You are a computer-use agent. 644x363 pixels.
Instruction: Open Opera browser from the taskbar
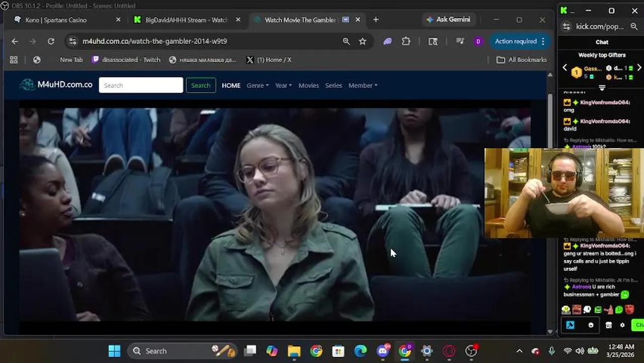pos(449,351)
